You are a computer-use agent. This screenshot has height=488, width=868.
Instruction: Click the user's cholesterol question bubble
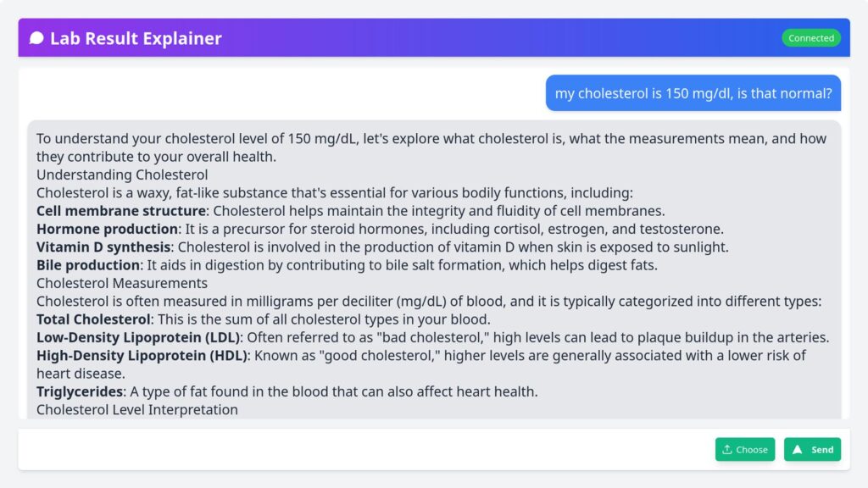pyautogui.click(x=693, y=93)
